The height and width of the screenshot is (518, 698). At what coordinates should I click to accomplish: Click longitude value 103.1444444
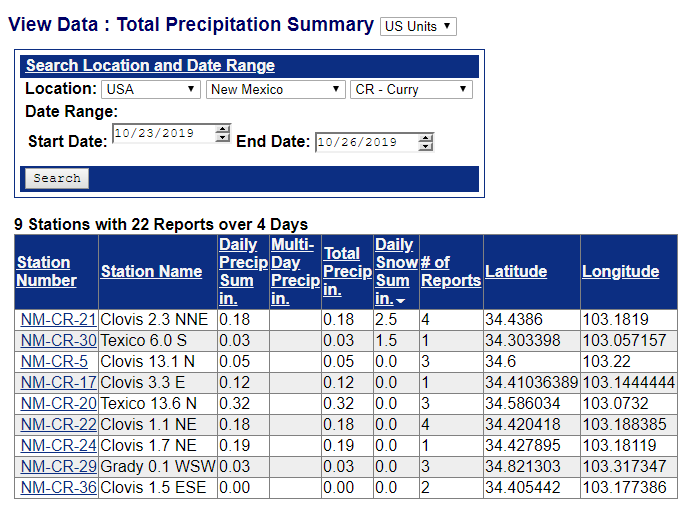(629, 382)
